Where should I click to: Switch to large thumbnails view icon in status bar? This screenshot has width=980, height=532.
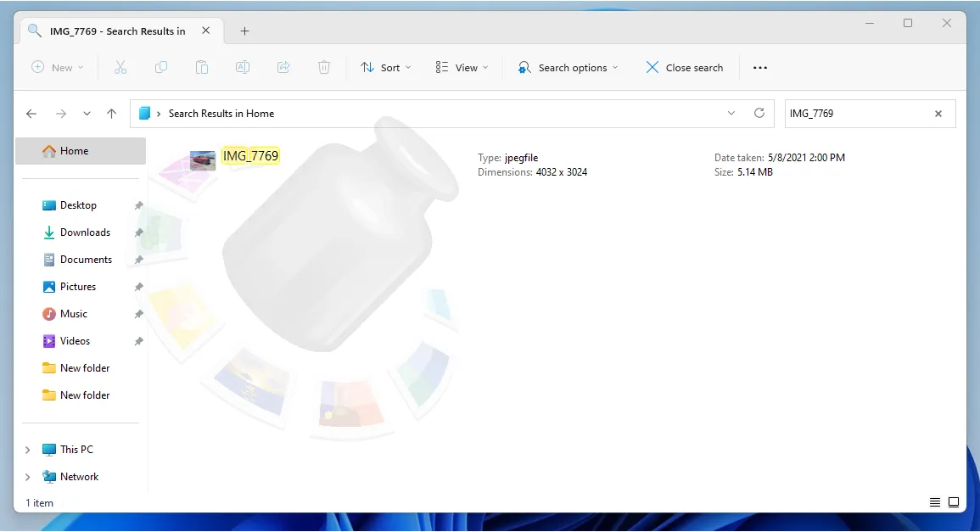click(954, 502)
